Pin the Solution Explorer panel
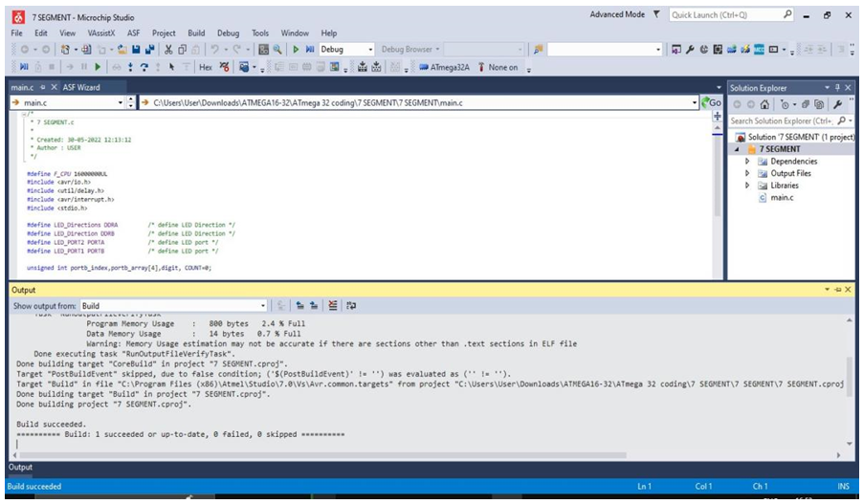Image resolution: width=863 pixels, height=504 pixels. point(838,87)
